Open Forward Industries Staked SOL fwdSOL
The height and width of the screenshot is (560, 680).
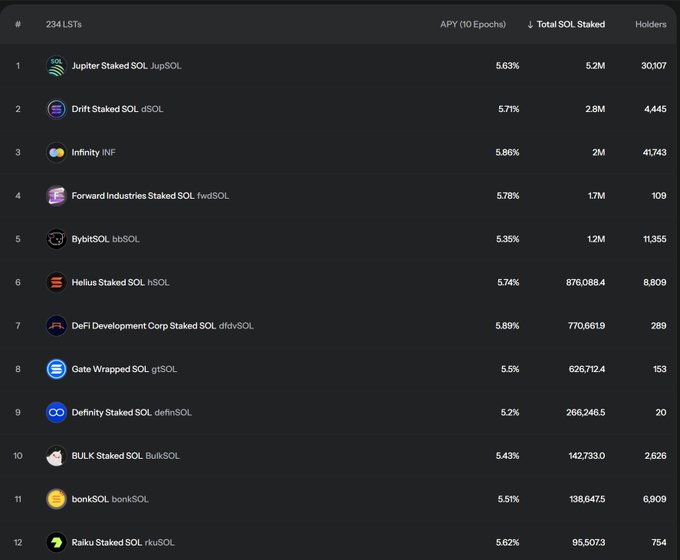pos(150,196)
